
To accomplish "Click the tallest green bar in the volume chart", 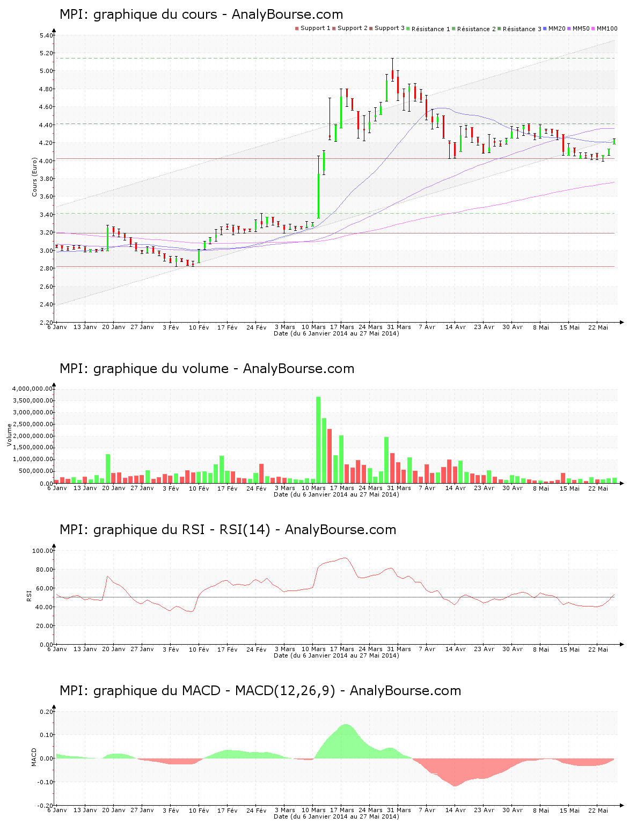I will [x=318, y=440].
